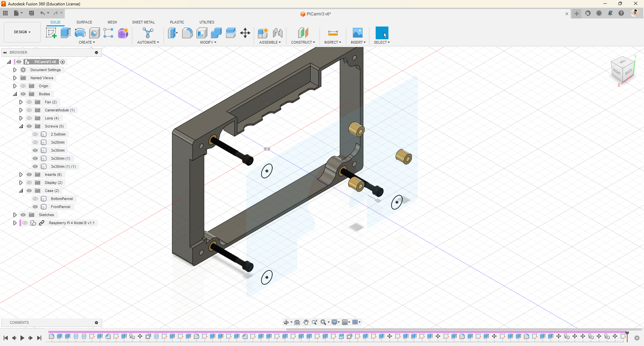This screenshot has width=644, height=346.
Task: Open the Create Form tool
Action: 123,33
